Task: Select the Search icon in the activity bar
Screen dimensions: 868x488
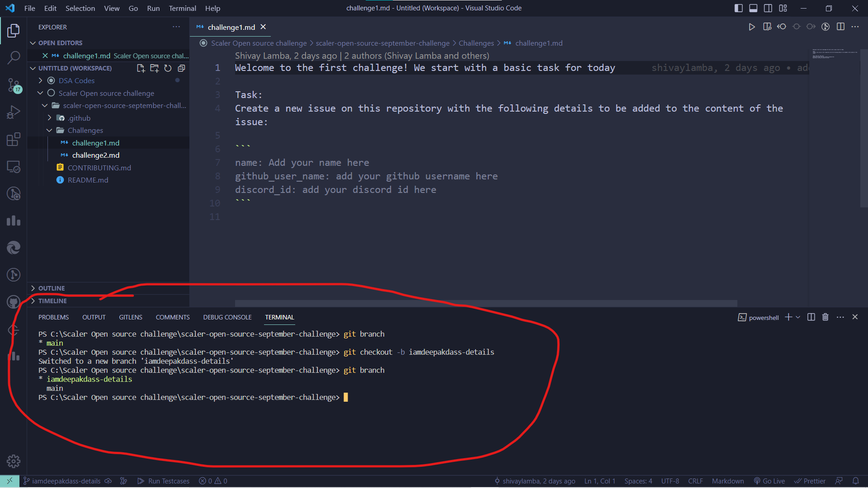Action: click(14, 58)
